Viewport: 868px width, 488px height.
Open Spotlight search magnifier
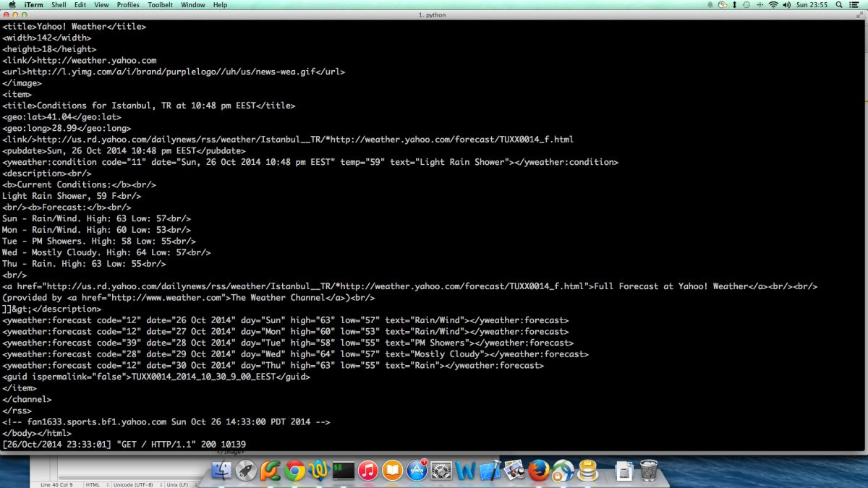point(839,4)
